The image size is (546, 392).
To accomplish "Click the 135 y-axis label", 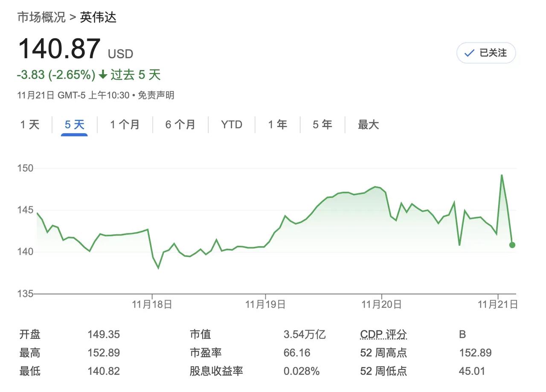I will coord(25,294).
